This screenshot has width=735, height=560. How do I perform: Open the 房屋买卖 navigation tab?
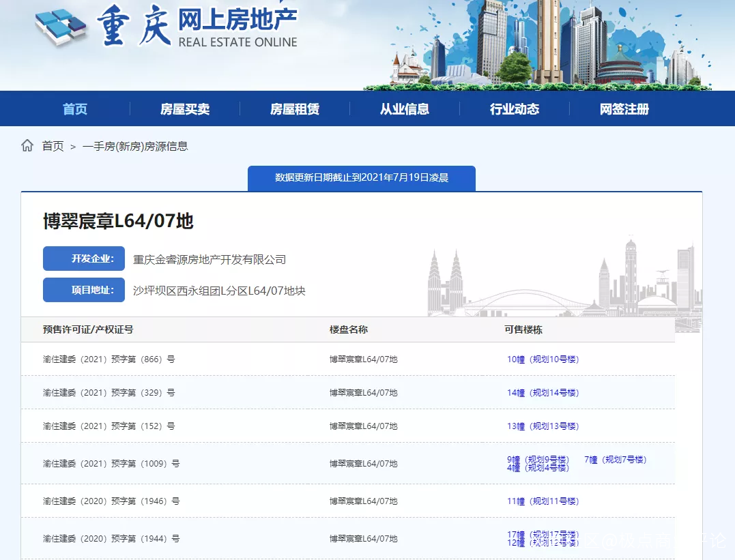[x=185, y=109]
